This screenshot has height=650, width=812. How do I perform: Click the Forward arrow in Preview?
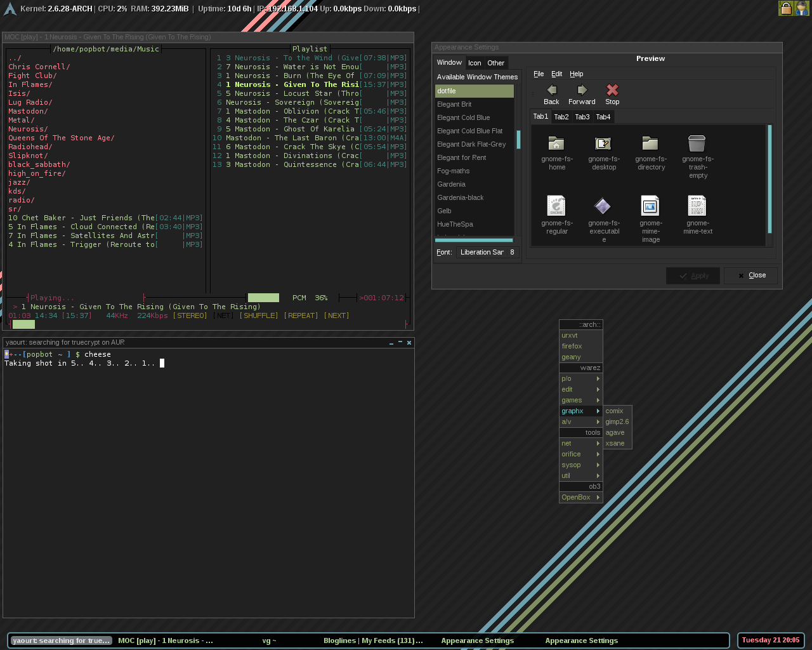pyautogui.click(x=582, y=90)
